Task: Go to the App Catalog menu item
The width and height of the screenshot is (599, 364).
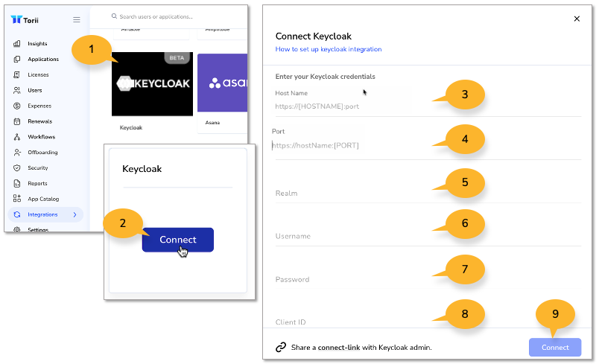Action: 43,199
